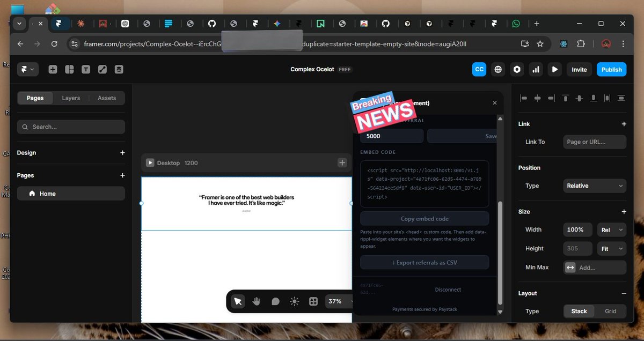Switch to the Pages tab

click(35, 98)
